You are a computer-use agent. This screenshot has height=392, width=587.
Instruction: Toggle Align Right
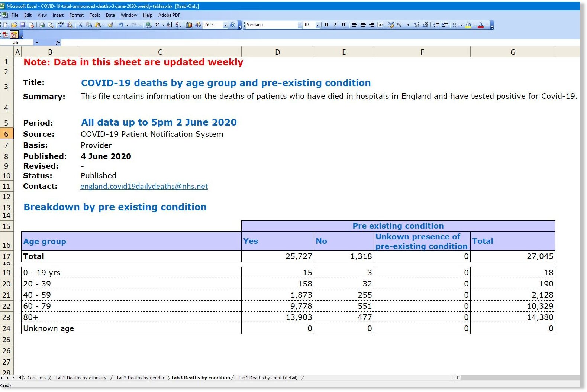pyautogui.click(x=371, y=25)
